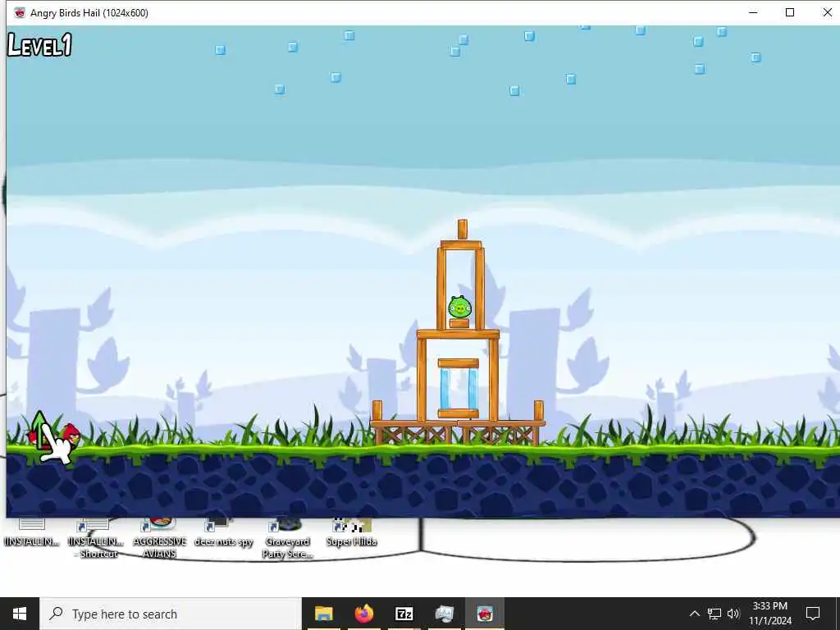This screenshot has height=630, width=840.
Task: Click the wooden plank under the green pig
Action: [x=459, y=323]
